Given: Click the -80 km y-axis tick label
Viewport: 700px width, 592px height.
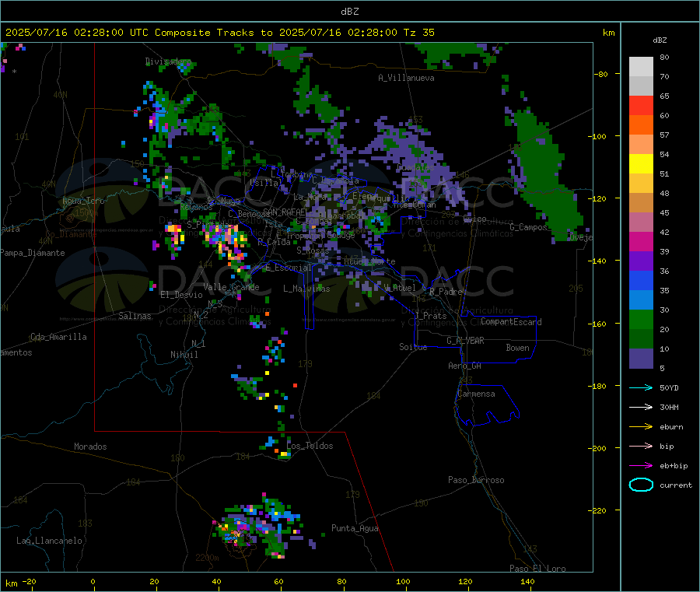Looking at the screenshot, I should point(601,74).
